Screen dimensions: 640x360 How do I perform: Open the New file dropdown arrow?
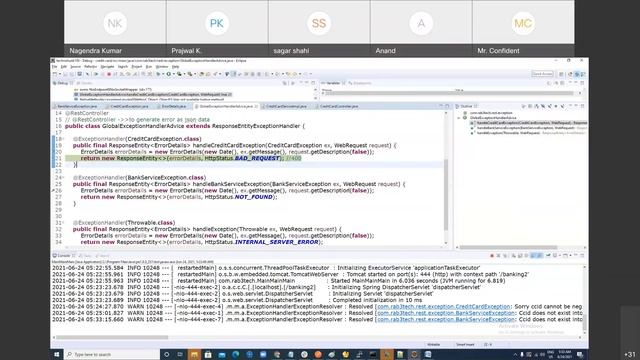[60, 74]
